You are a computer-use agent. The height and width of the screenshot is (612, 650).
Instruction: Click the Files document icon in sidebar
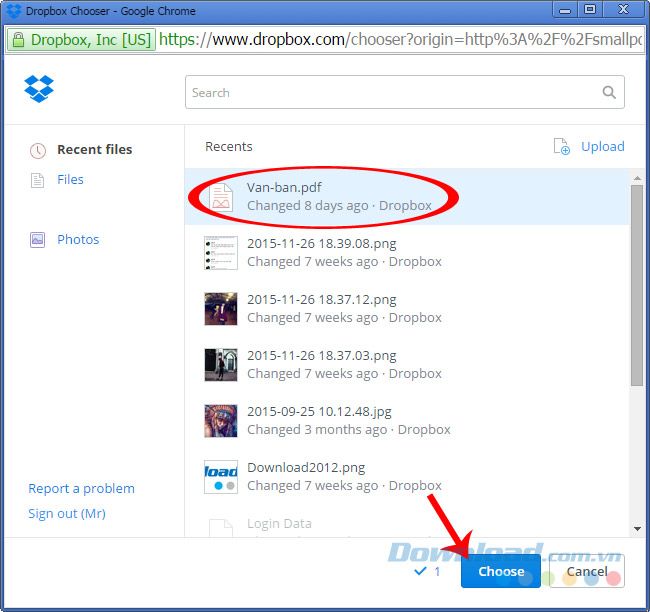(37, 180)
